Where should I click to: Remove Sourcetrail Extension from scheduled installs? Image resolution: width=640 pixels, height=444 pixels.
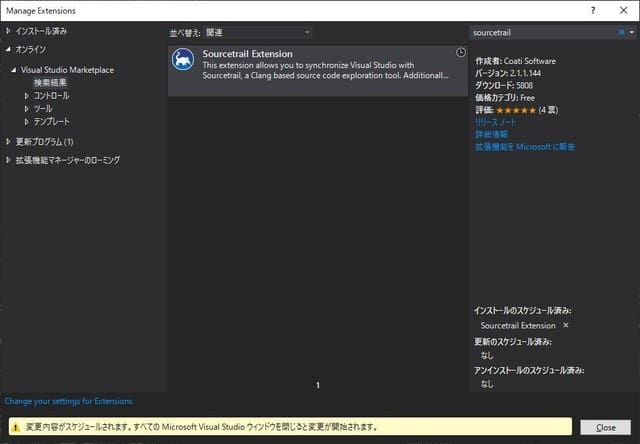click(566, 325)
